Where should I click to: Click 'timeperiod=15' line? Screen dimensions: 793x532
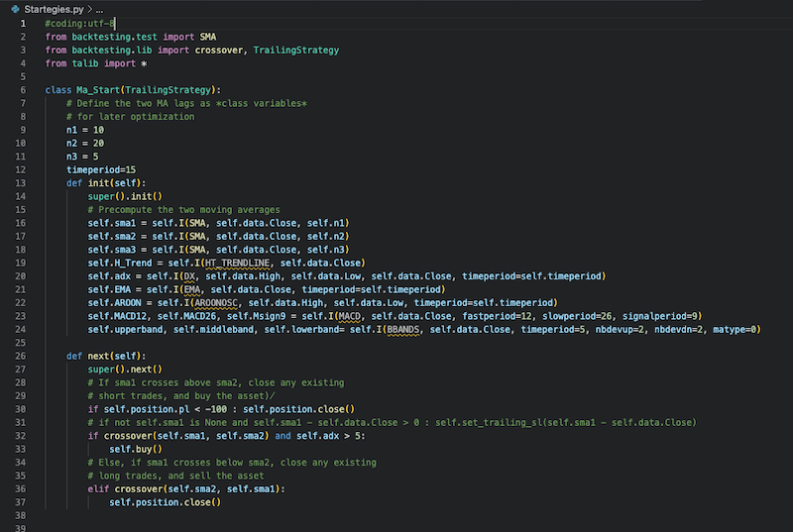coord(101,169)
